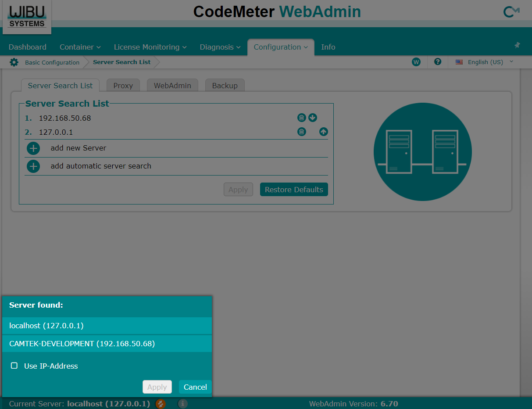Click the CodeMeter WebAdmin title
The image size is (532, 409).
(277, 11)
